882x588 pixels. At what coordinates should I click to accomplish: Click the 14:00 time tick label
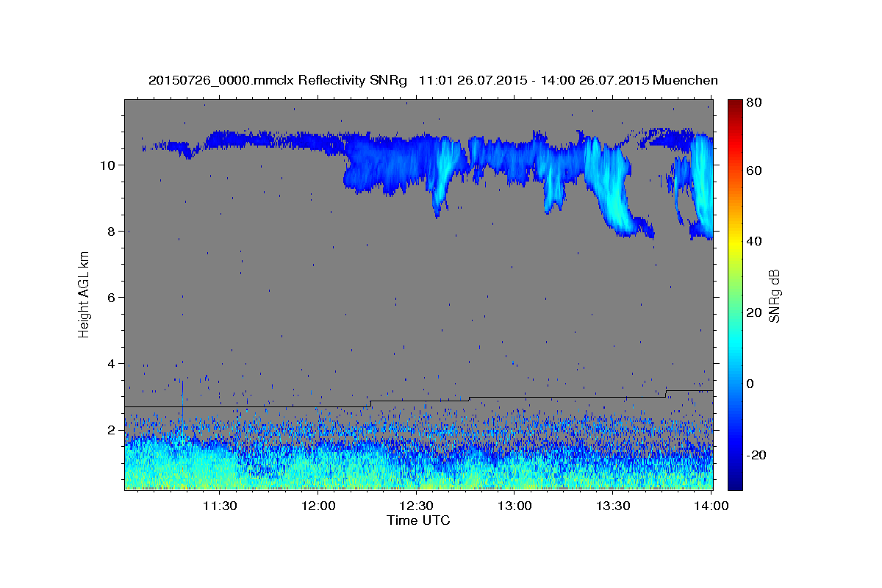click(711, 506)
